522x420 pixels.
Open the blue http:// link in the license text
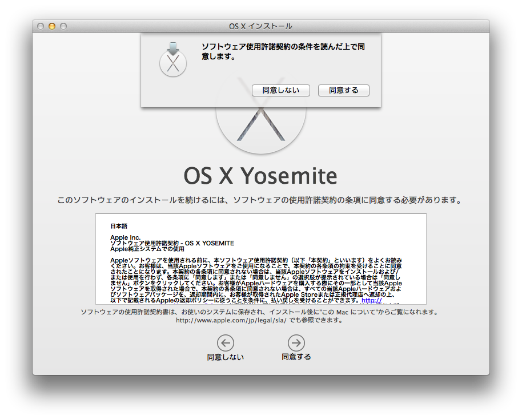[371, 300]
